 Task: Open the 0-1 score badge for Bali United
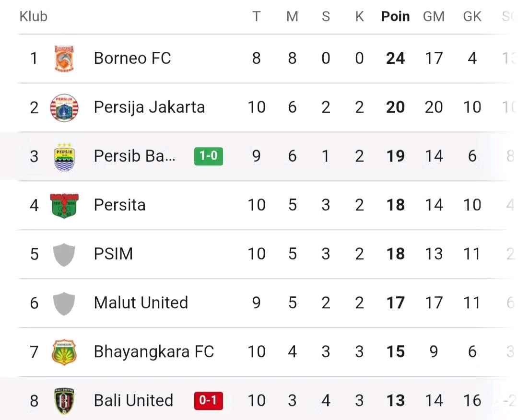click(x=208, y=400)
